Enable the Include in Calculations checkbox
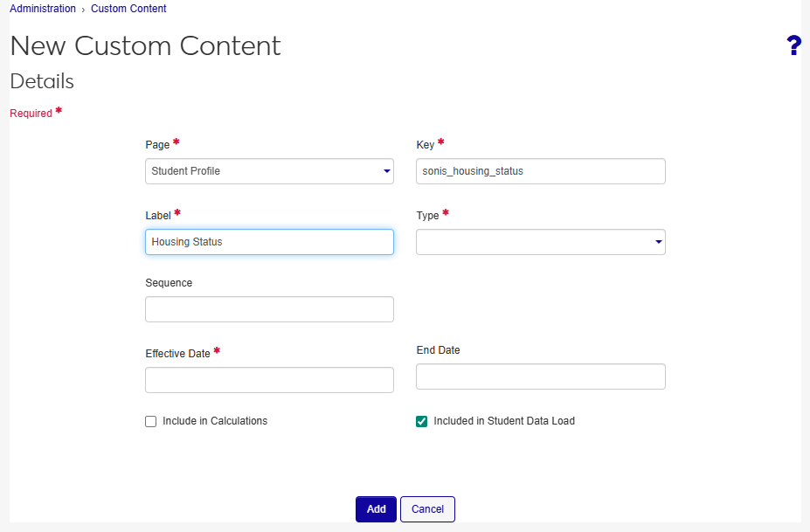This screenshot has width=810, height=532. click(x=151, y=421)
